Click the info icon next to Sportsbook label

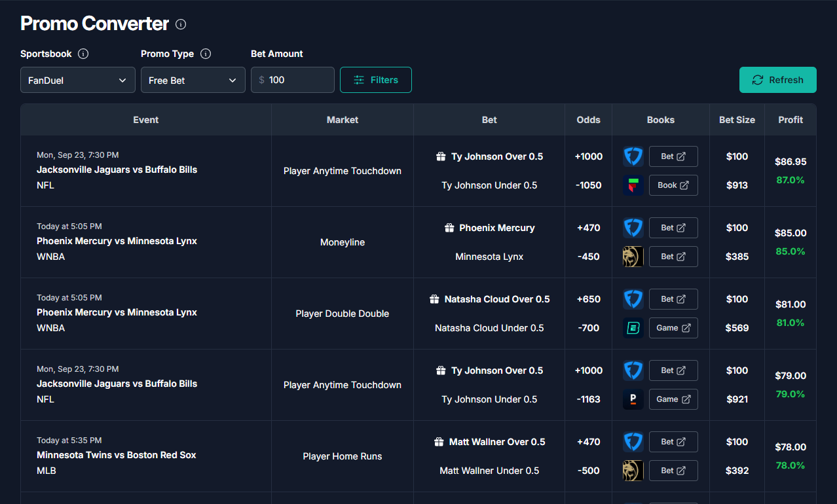point(83,54)
